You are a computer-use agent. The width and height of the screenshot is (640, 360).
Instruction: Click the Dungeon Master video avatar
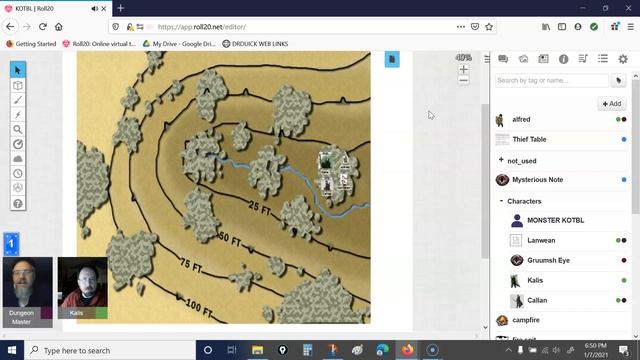27,282
